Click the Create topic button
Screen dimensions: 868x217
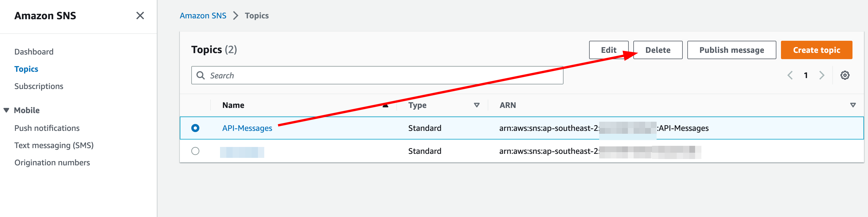[x=817, y=50]
